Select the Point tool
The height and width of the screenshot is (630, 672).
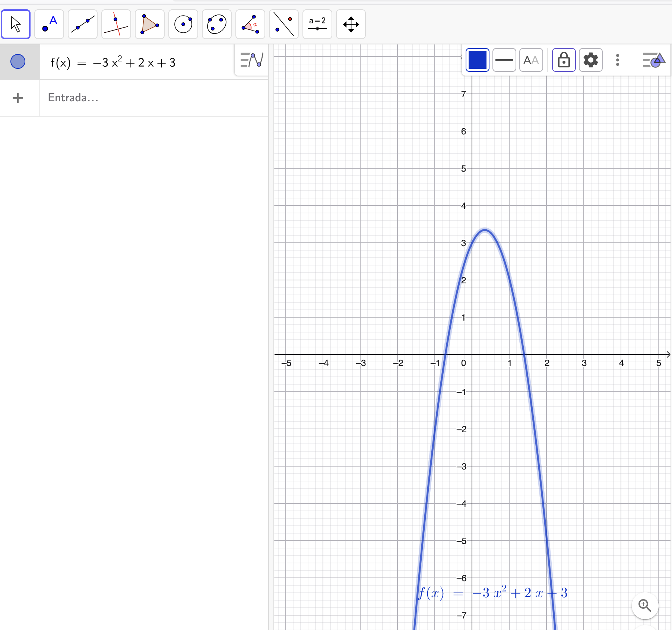click(49, 25)
